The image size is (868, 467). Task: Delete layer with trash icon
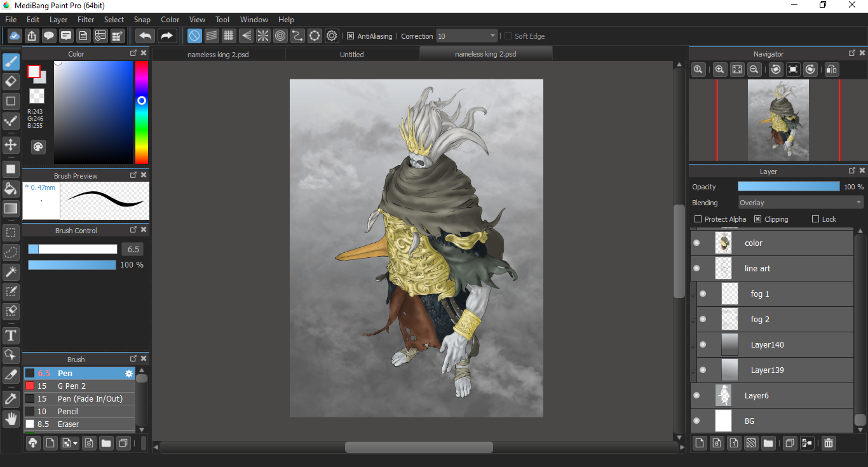pyautogui.click(x=829, y=443)
